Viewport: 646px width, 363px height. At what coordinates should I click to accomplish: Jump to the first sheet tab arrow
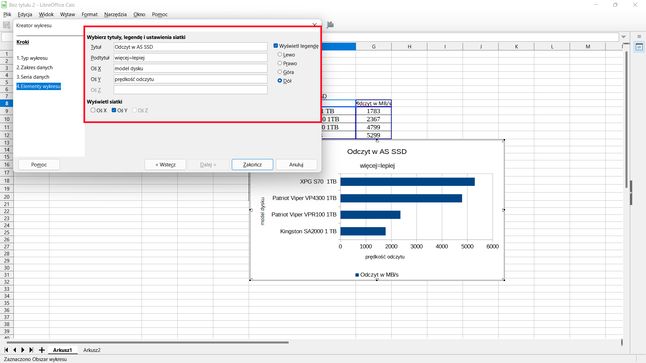coord(6,350)
